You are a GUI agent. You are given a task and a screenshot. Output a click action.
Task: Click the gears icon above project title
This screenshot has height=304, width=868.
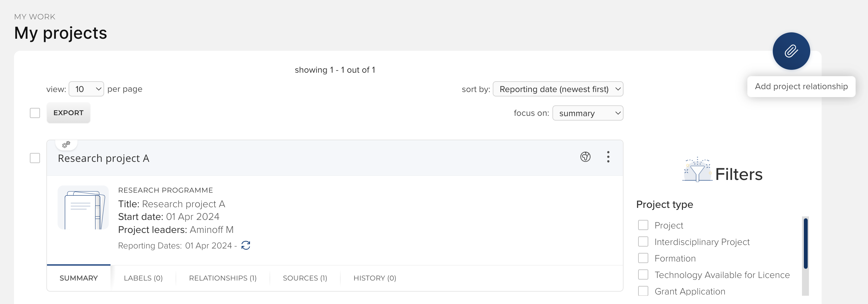[66, 144]
